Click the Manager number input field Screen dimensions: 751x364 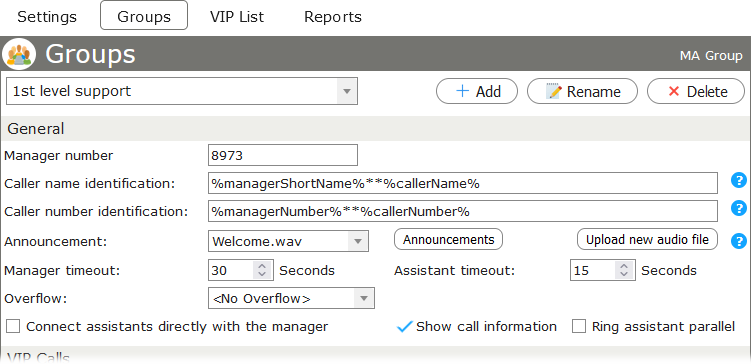(283, 155)
